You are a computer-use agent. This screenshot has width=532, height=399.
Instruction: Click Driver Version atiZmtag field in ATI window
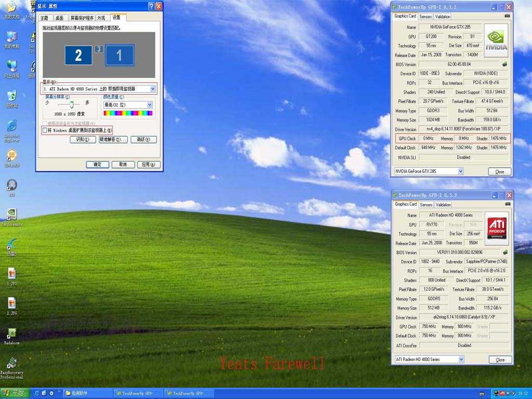(464, 317)
